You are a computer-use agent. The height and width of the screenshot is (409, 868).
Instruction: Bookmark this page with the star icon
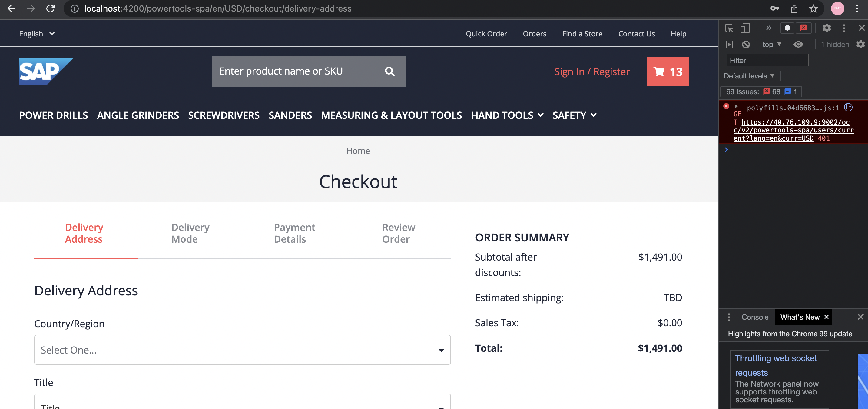(813, 9)
